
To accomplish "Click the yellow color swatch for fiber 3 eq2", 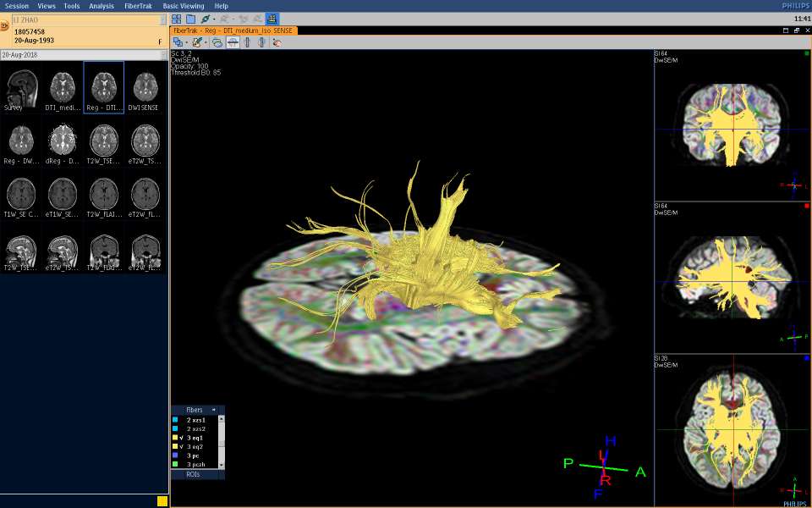I will coord(175,447).
